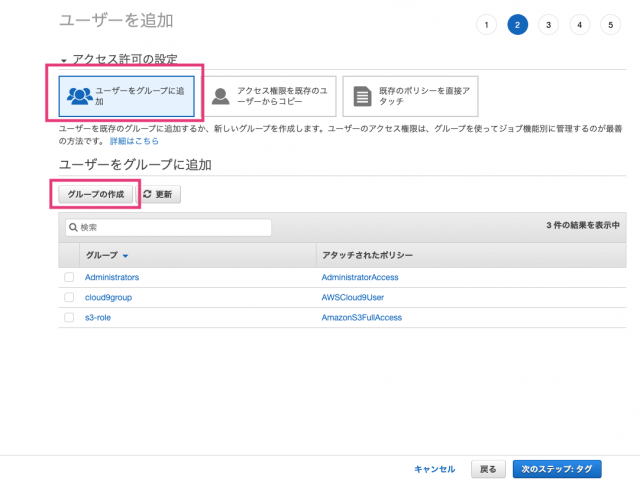Click 次のステップ: タグ button
The width and height of the screenshot is (640, 480).
coord(557,469)
